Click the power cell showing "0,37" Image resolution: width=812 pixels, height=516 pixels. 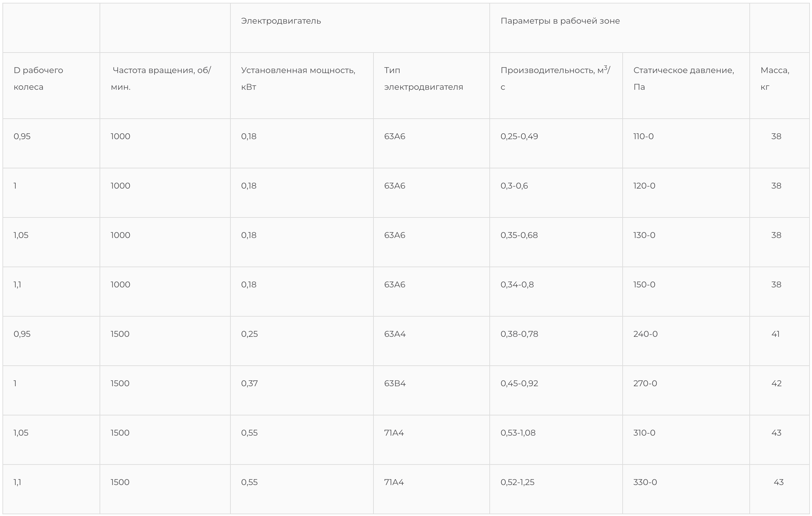coord(249,383)
